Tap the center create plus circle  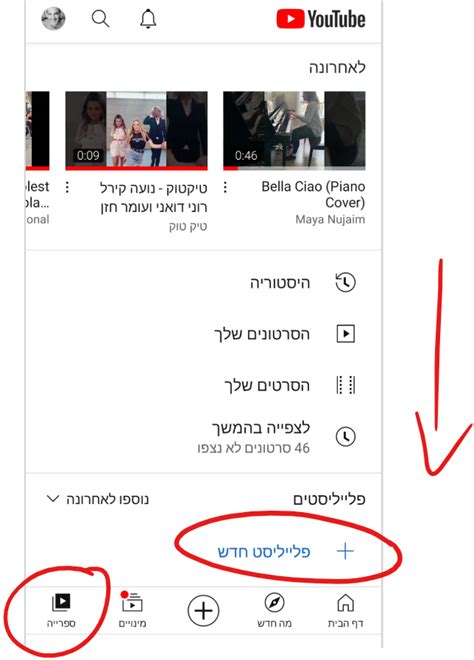[x=203, y=610]
